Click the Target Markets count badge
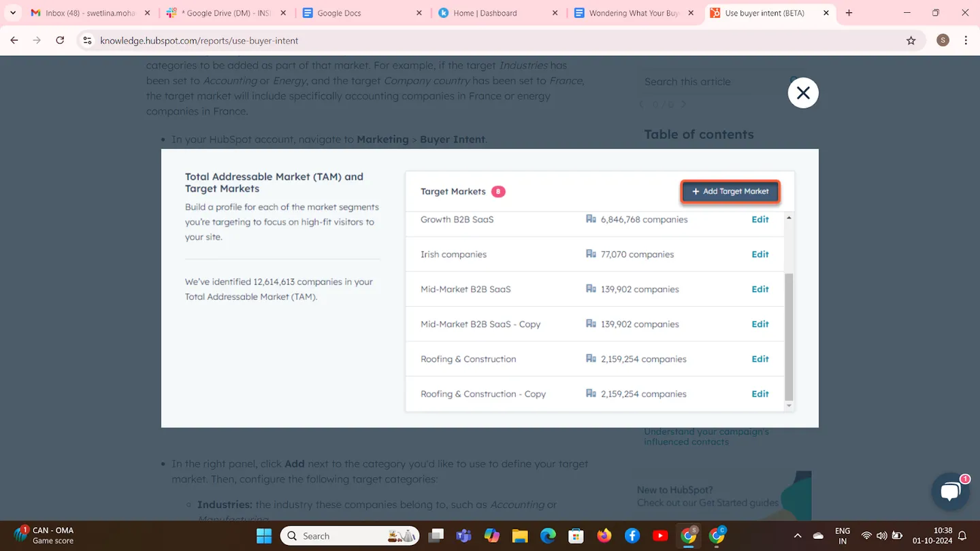 click(x=498, y=192)
